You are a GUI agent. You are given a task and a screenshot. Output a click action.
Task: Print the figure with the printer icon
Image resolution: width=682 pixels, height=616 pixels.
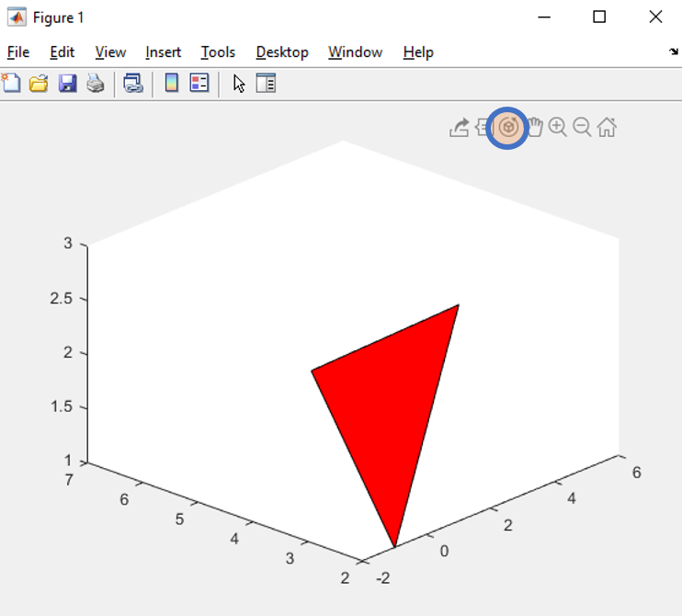click(96, 83)
